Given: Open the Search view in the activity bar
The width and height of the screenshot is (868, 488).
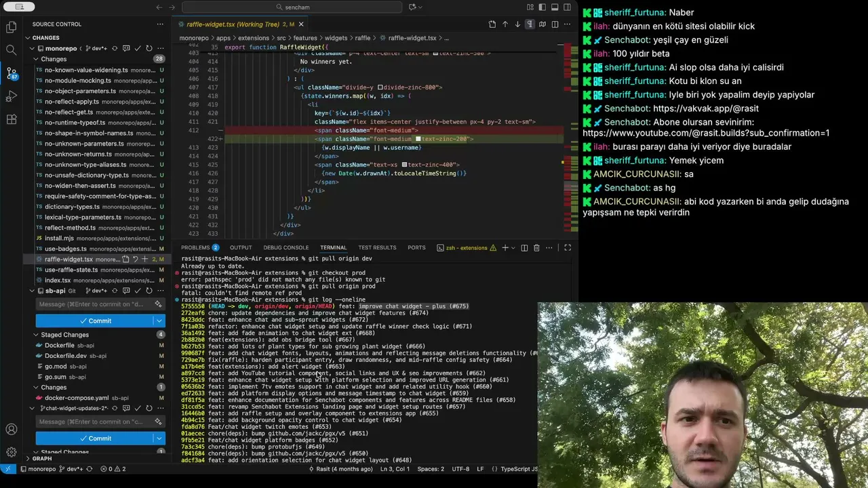Looking at the screenshot, I should pos(11,50).
